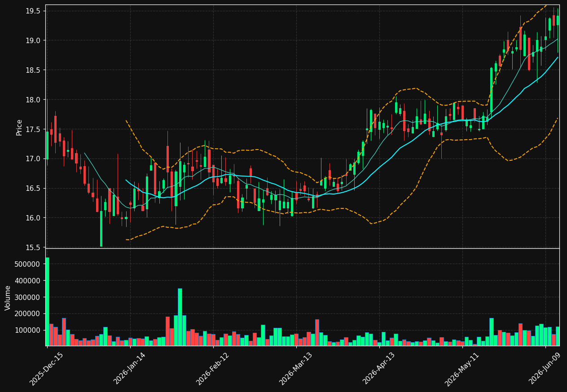Click the 18.0 price tick label
Image resolution: width=567 pixels, height=392 pixels.
coord(34,100)
